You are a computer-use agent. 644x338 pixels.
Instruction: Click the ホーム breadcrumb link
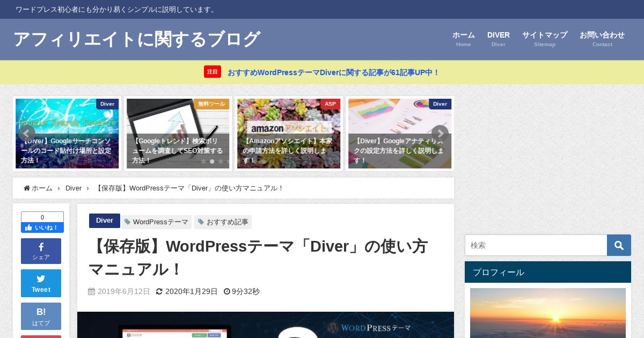tap(42, 188)
